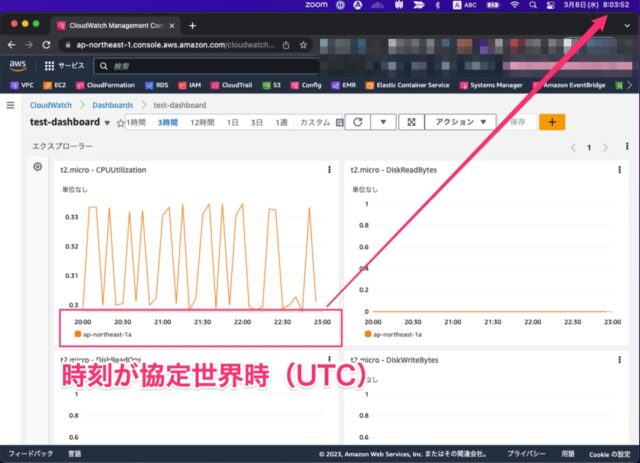The height and width of the screenshot is (463, 640).
Task: Open 用語 footer link
Action: point(567,454)
